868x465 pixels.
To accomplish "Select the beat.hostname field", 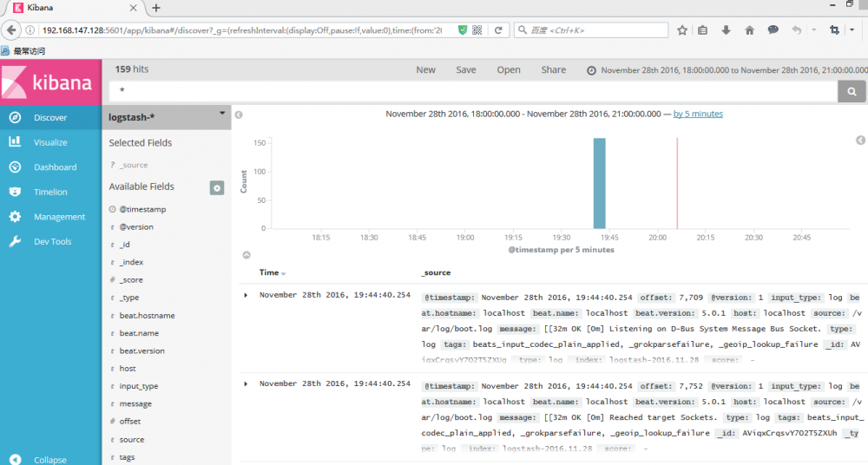I will pyautogui.click(x=148, y=316).
